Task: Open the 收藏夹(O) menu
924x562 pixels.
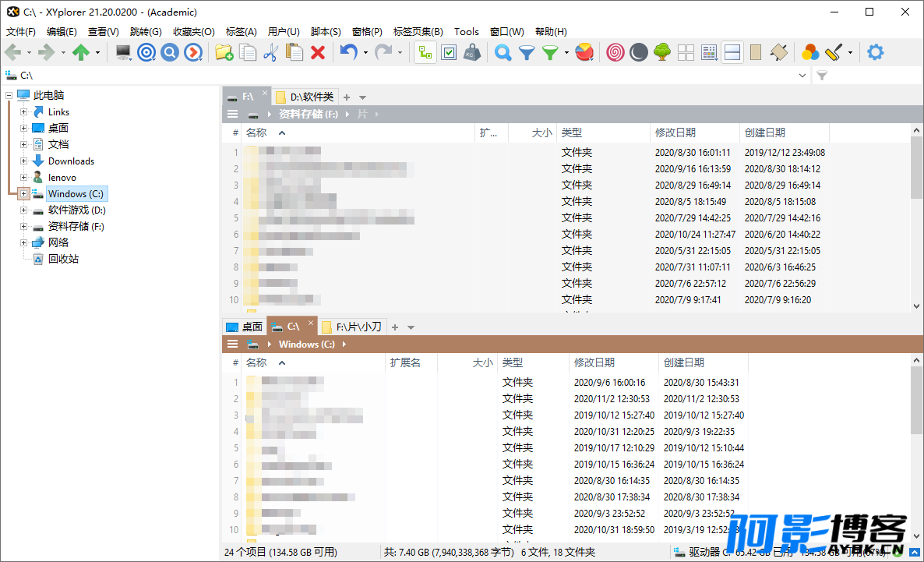Action: pos(194,32)
